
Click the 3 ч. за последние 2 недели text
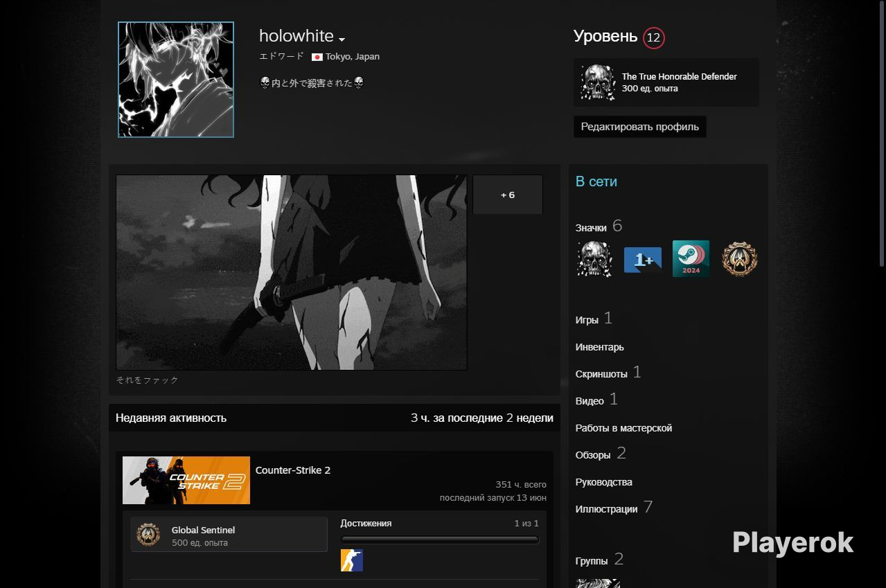pyautogui.click(x=482, y=418)
